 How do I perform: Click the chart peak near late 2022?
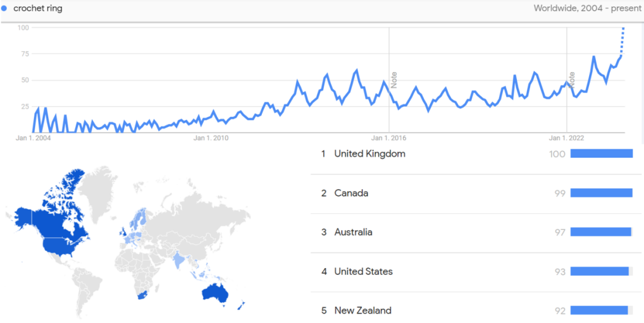click(x=594, y=57)
